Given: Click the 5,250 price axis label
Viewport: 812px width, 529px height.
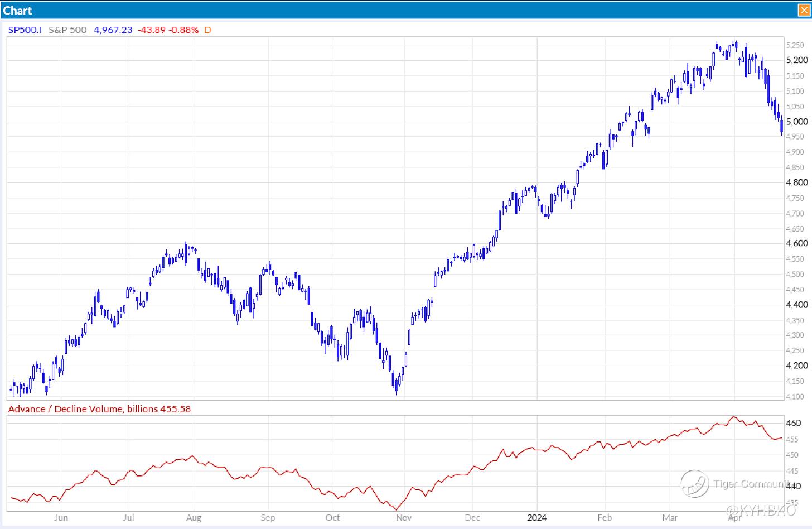Looking at the screenshot, I should click(x=795, y=45).
